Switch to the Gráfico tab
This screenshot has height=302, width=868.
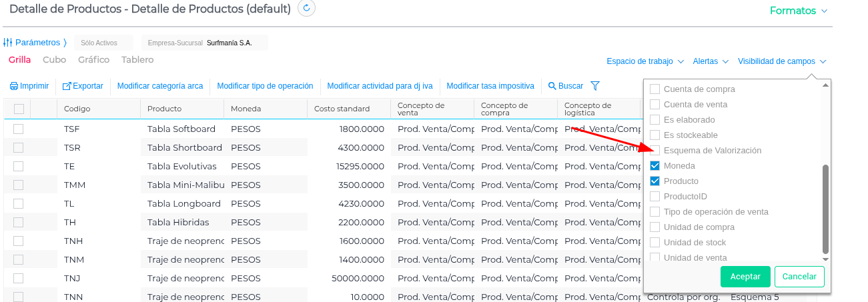click(x=93, y=60)
